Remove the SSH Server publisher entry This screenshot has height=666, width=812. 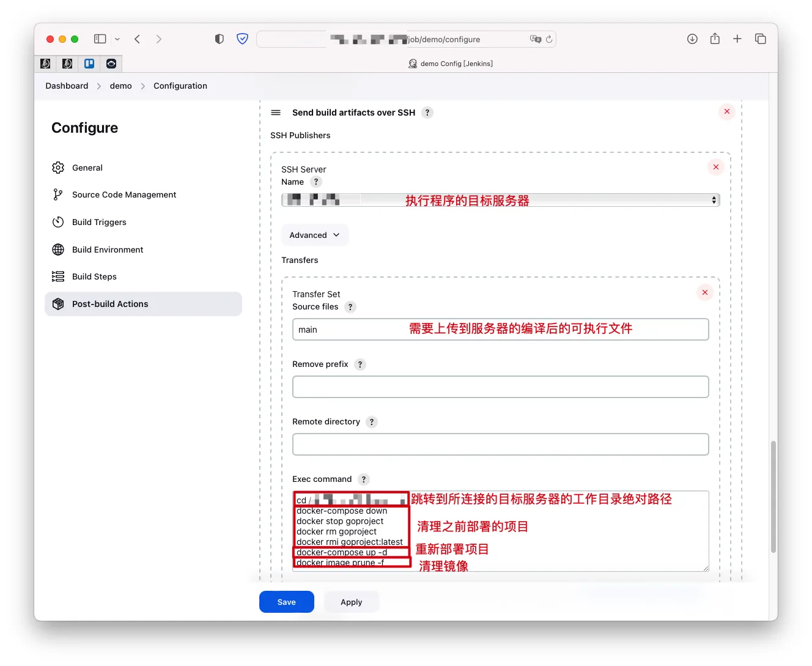tap(716, 167)
